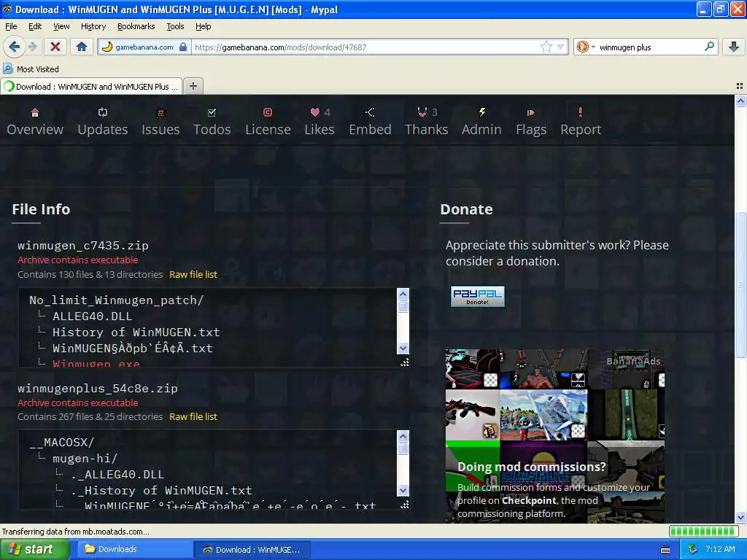This screenshot has height=560, width=747.
Task: Open the downloads arrow toolbar button
Action: coord(734,47)
